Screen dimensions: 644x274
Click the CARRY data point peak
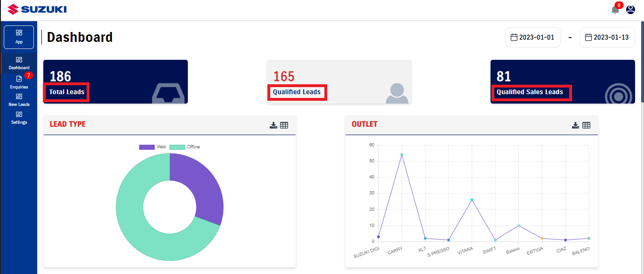click(402, 154)
